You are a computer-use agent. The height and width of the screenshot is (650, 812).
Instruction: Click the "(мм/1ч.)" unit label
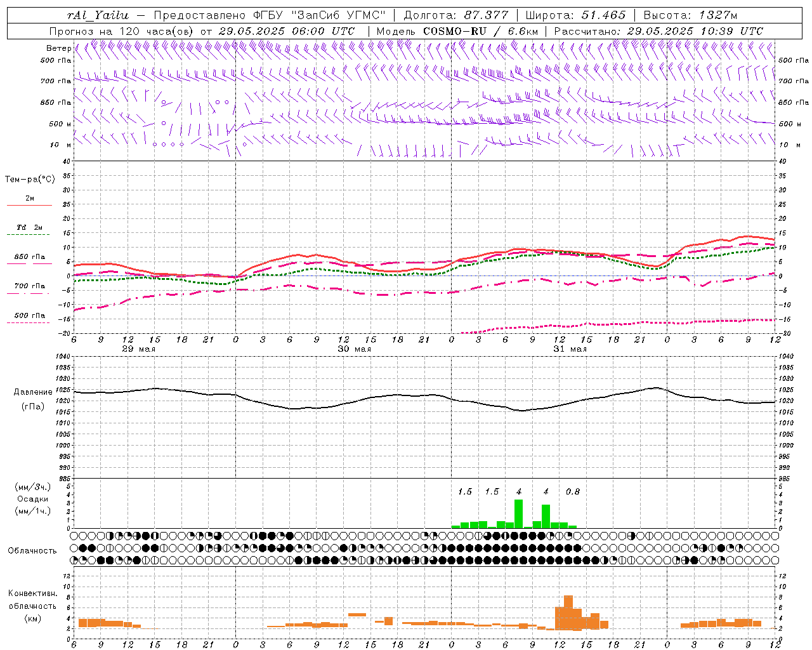[x=33, y=511]
